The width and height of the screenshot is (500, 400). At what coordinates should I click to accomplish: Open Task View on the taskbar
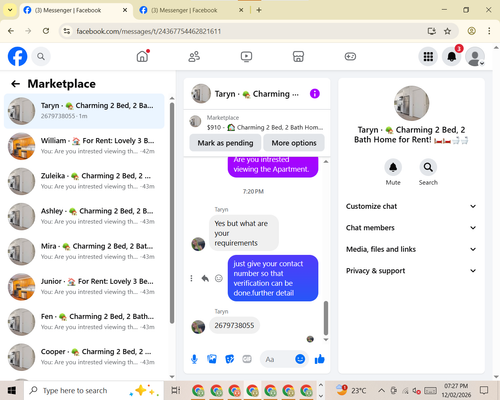[x=176, y=390]
